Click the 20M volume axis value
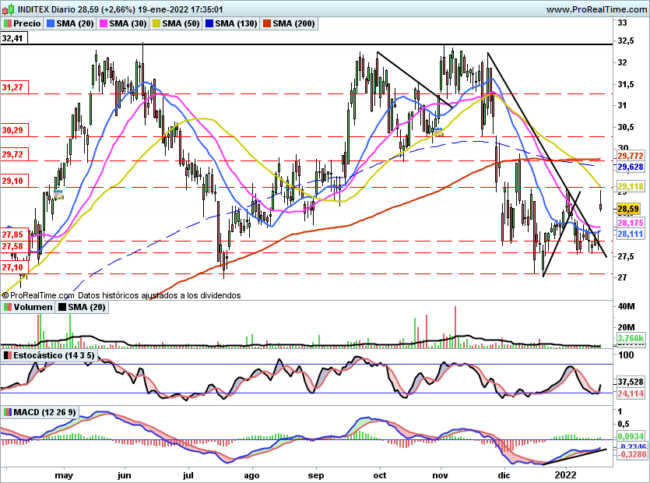The width and height of the screenshot is (650, 483). 626,328
